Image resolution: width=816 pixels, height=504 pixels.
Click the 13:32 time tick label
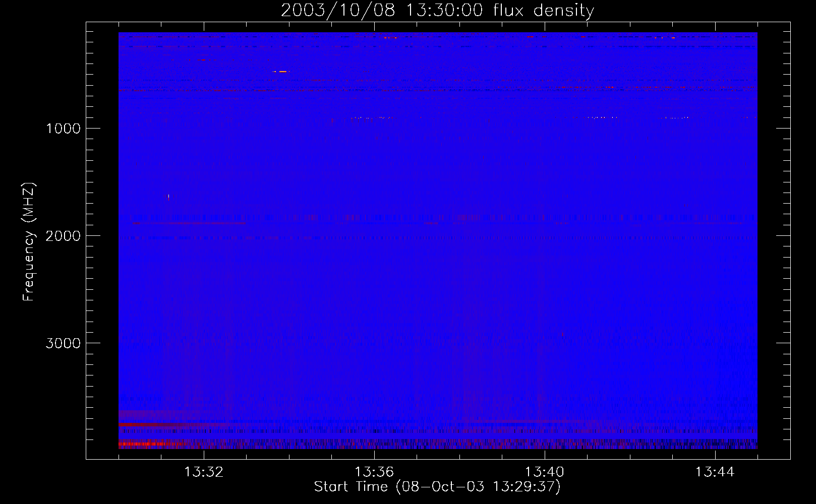click(x=204, y=472)
